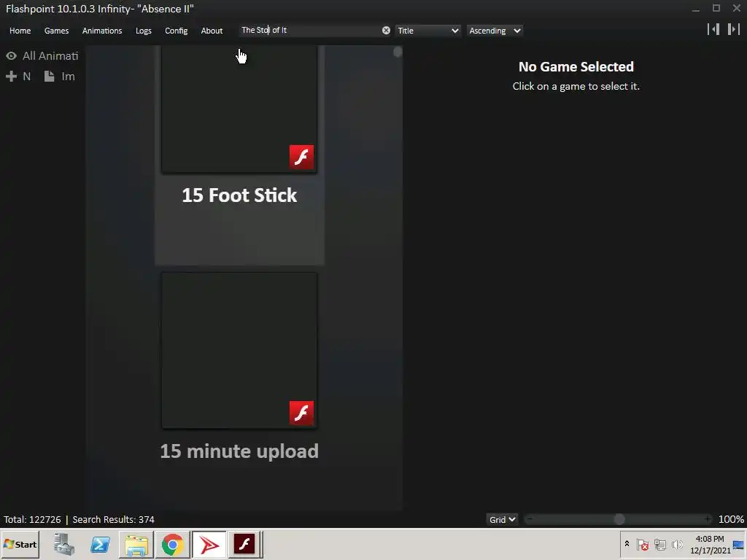Viewport: 747px width, 560px height.
Task: Click the Flash icon on 15 minute upload
Action: point(301,413)
